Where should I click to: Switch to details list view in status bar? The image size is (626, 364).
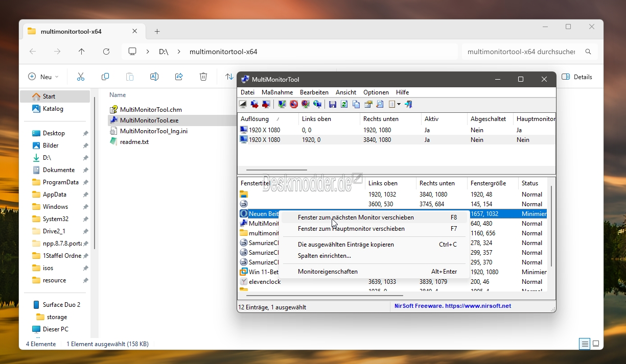585,344
